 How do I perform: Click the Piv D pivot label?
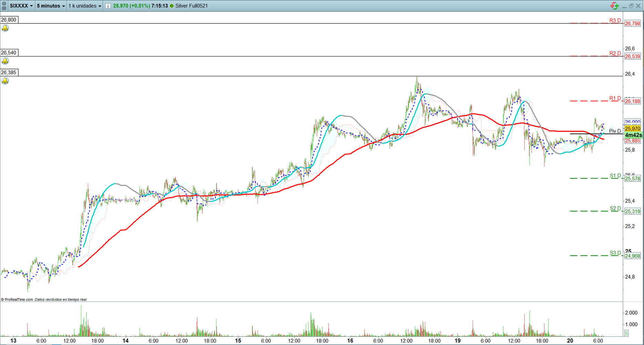(x=615, y=131)
